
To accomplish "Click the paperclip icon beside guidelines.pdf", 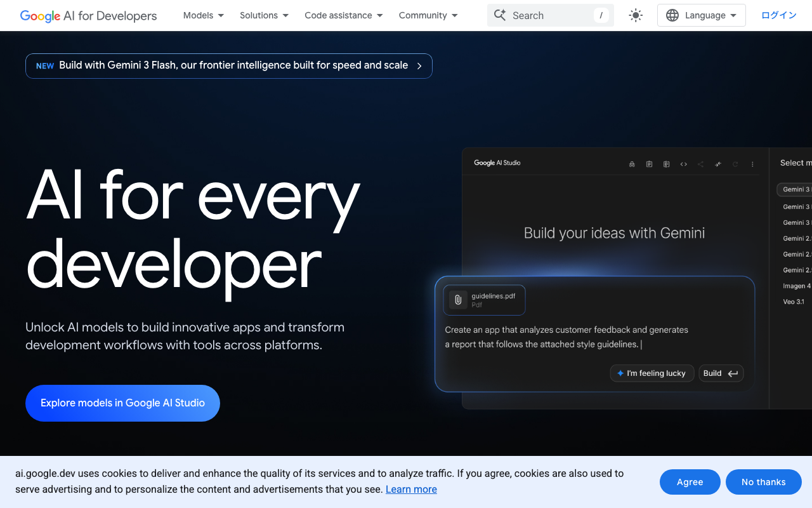I will pyautogui.click(x=458, y=300).
